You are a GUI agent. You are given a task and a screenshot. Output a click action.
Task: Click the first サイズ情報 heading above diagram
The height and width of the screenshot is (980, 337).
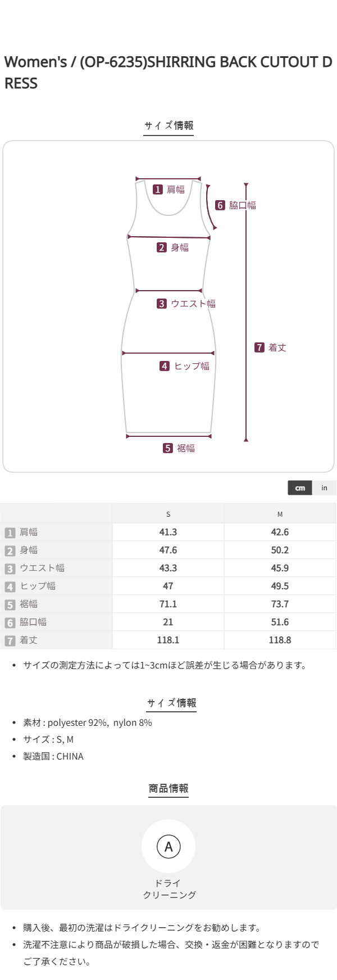click(x=168, y=126)
